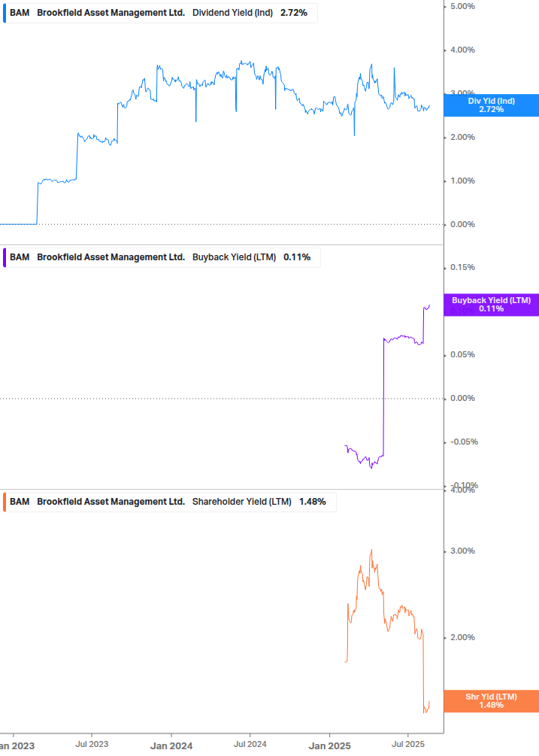Click the 5.00% label on dividend axis
This screenshot has width=539, height=756.
pyautogui.click(x=462, y=6)
